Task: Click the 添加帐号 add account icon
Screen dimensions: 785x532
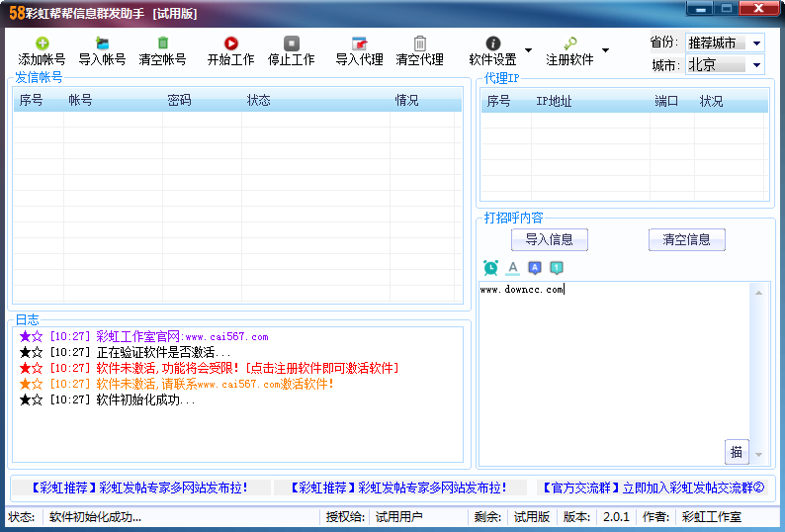Action: pyautogui.click(x=42, y=44)
